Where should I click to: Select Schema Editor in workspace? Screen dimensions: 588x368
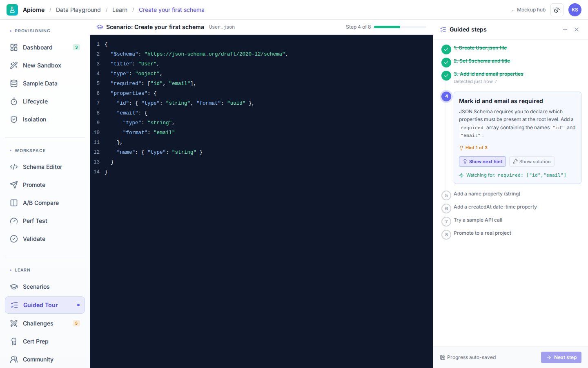[45, 167]
